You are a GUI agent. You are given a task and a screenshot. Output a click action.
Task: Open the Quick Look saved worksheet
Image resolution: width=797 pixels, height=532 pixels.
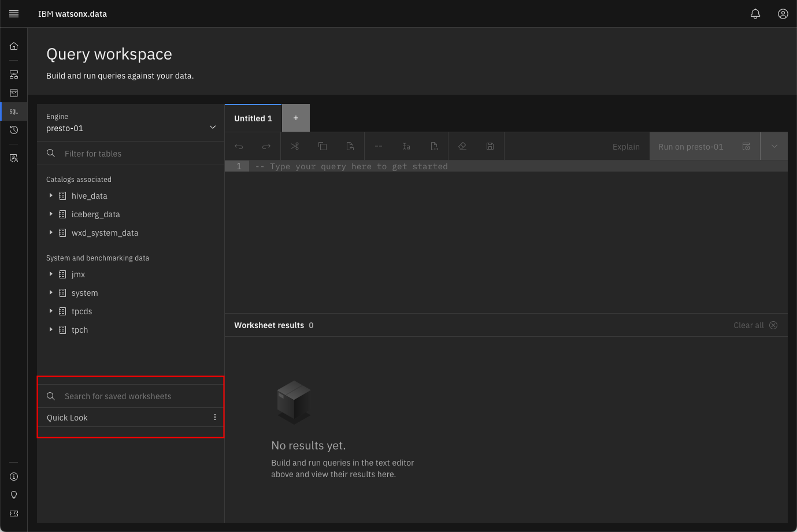[67, 418]
